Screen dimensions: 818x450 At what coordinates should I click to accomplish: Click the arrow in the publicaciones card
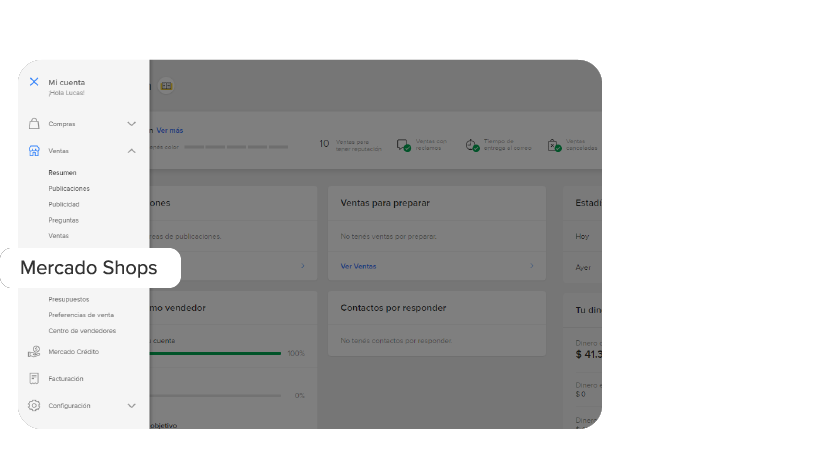(303, 266)
